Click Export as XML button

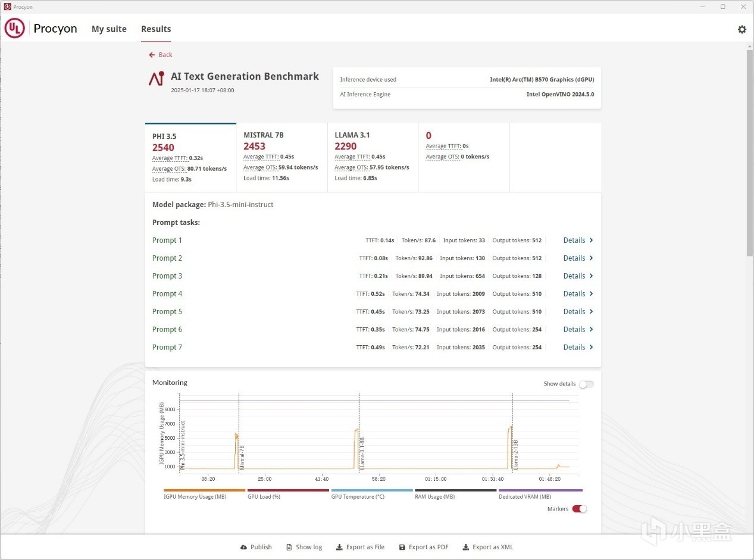click(x=488, y=548)
